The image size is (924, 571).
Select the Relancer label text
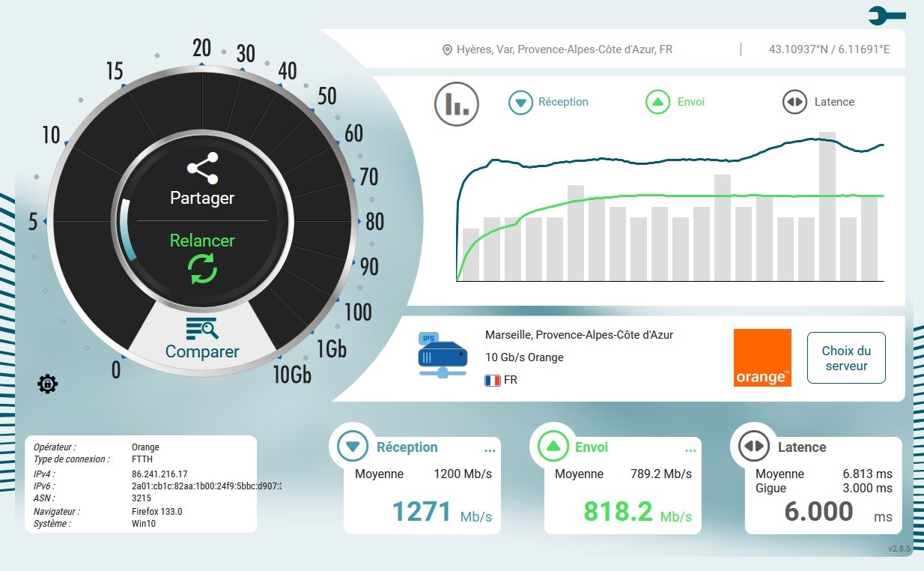coord(202,241)
